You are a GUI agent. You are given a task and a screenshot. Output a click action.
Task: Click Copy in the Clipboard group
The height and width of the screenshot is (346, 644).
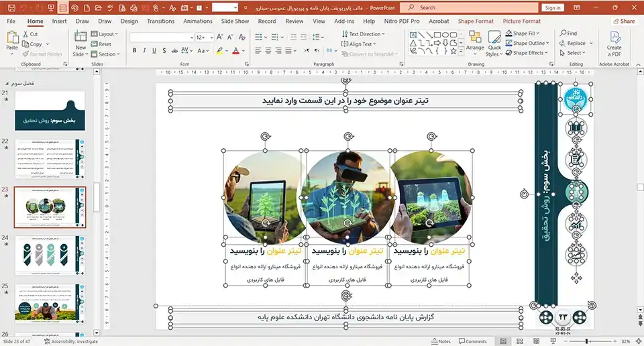tap(32, 44)
